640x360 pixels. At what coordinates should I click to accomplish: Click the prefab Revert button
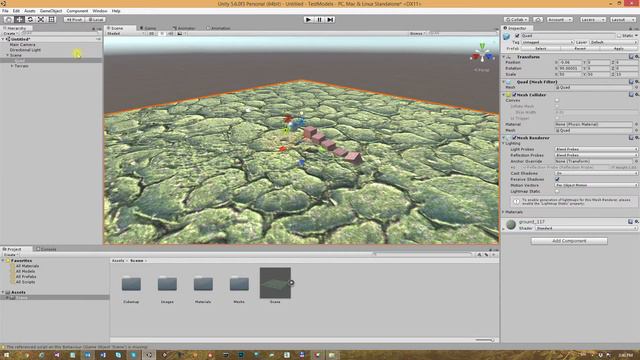click(x=580, y=49)
